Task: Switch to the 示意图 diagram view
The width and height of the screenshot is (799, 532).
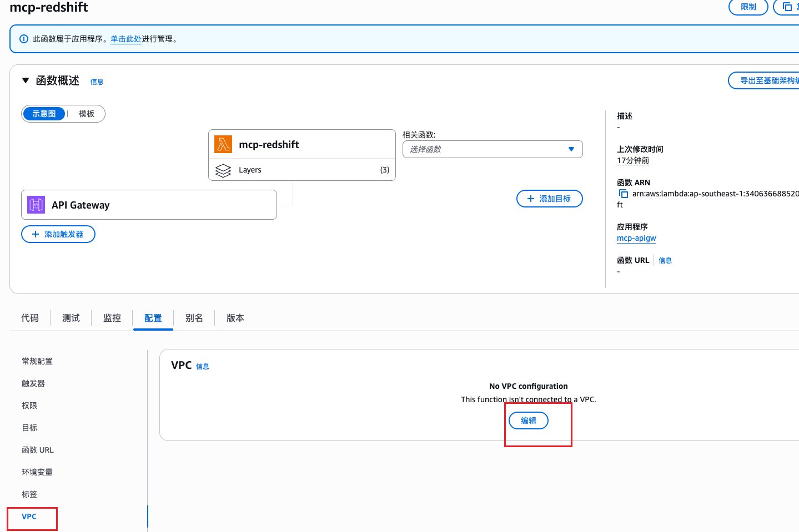Action: point(44,114)
